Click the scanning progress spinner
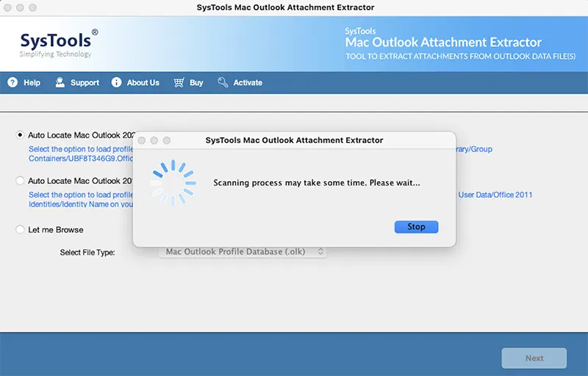The image size is (588, 376). pyautogui.click(x=173, y=182)
